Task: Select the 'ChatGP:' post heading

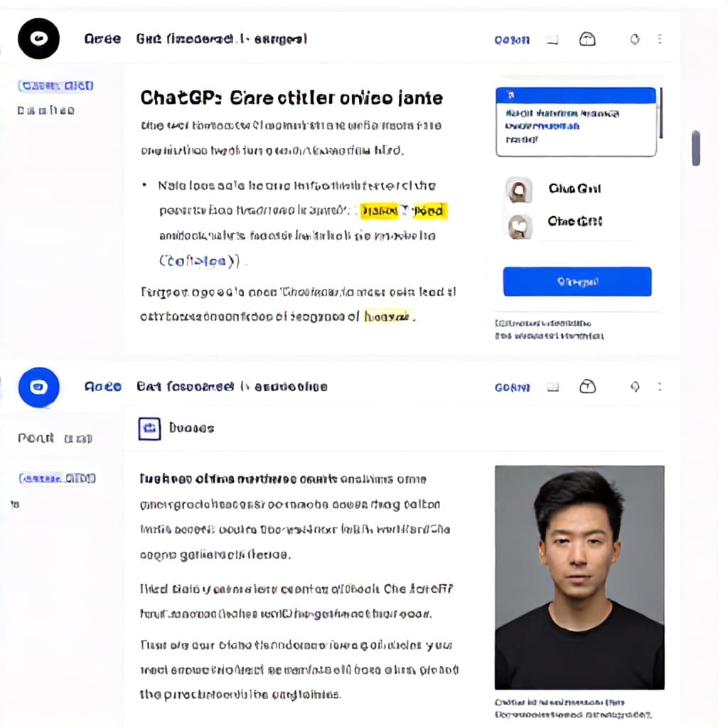Action: [x=291, y=98]
